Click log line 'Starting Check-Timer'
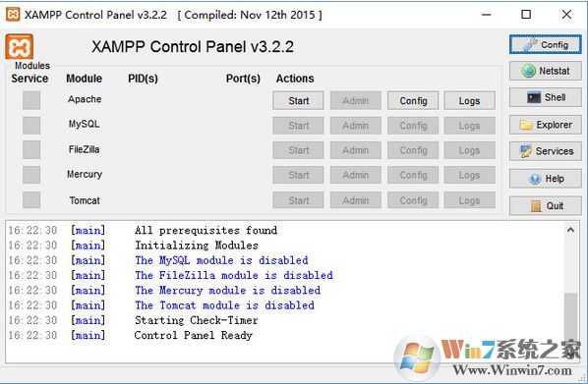 click(x=197, y=320)
